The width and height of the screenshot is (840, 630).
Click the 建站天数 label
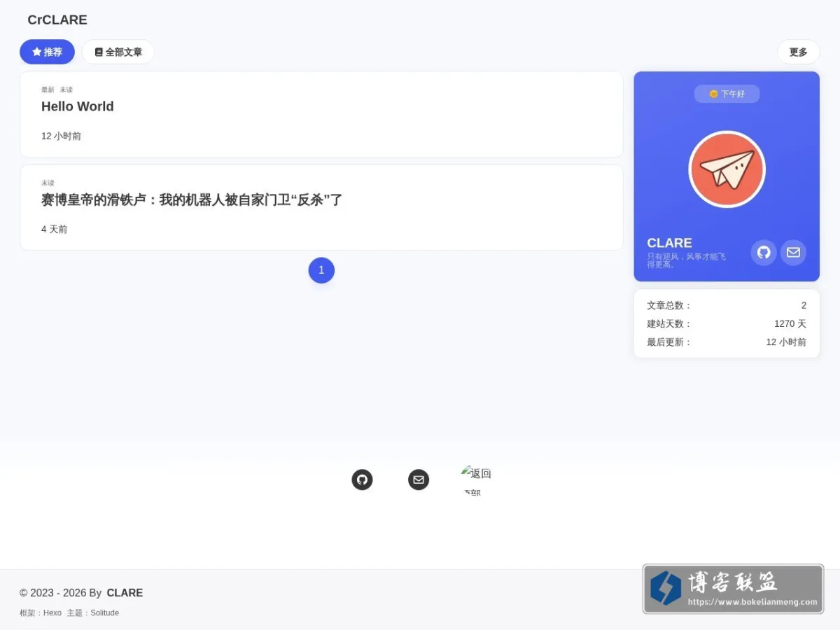click(x=669, y=323)
